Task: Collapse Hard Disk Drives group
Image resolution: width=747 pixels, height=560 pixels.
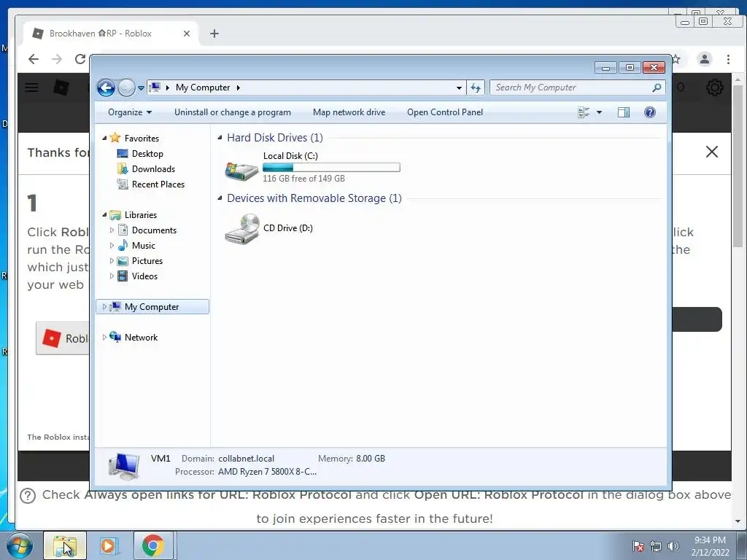Action: pyautogui.click(x=220, y=138)
